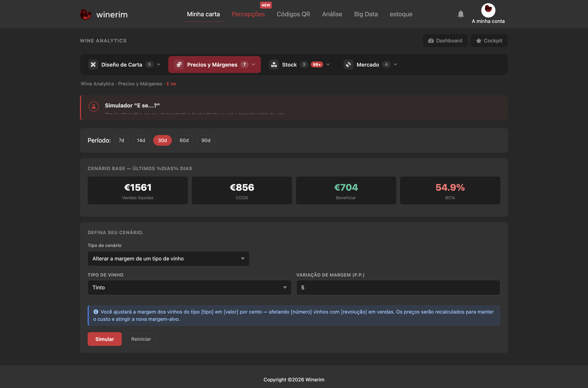Open the Tipo de cenário dropdown
Viewport: 588px width, 388px height.
tap(169, 259)
